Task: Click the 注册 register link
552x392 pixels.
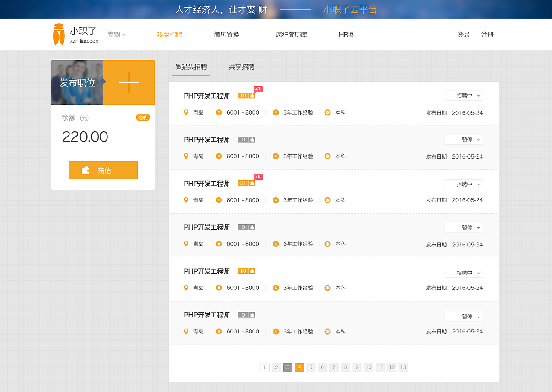Action: point(488,35)
